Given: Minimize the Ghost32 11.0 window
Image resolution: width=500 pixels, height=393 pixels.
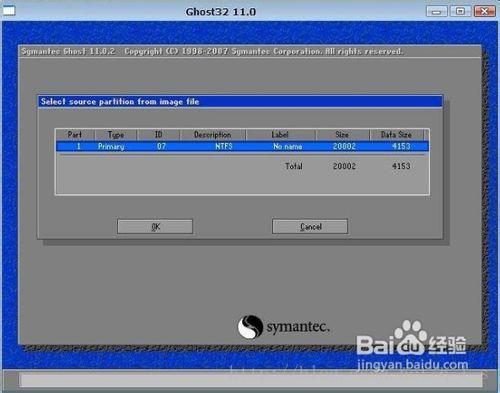Looking at the screenshot, I should click(x=436, y=11).
